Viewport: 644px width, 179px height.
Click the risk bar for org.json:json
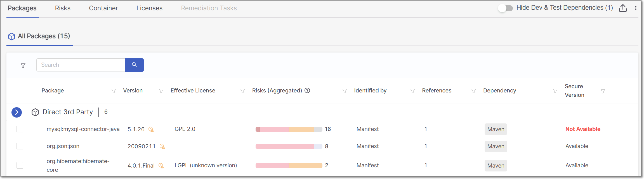(x=289, y=146)
